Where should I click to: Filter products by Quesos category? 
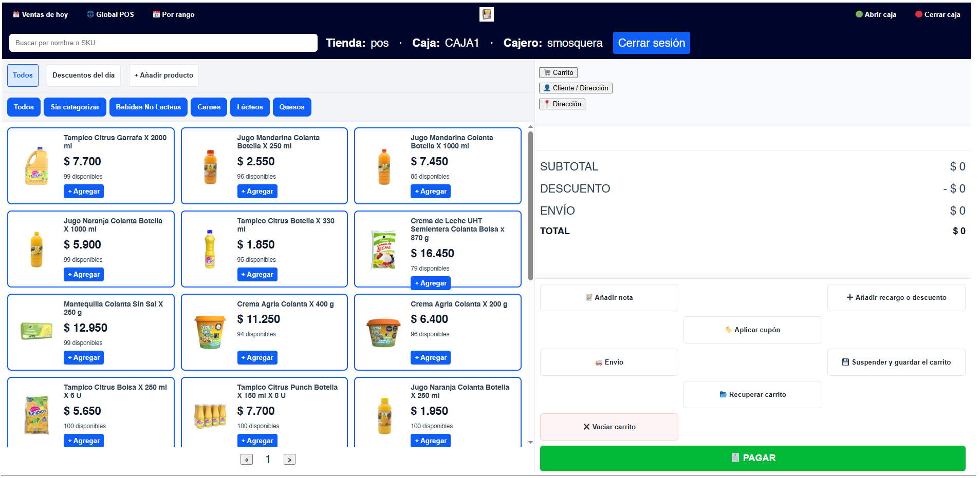click(x=292, y=107)
